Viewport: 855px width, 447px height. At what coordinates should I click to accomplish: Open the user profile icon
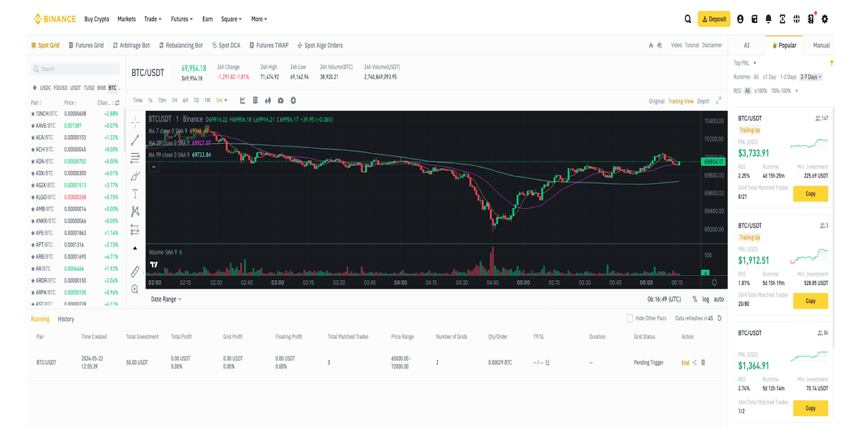pyautogui.click(x=740, y=19)
